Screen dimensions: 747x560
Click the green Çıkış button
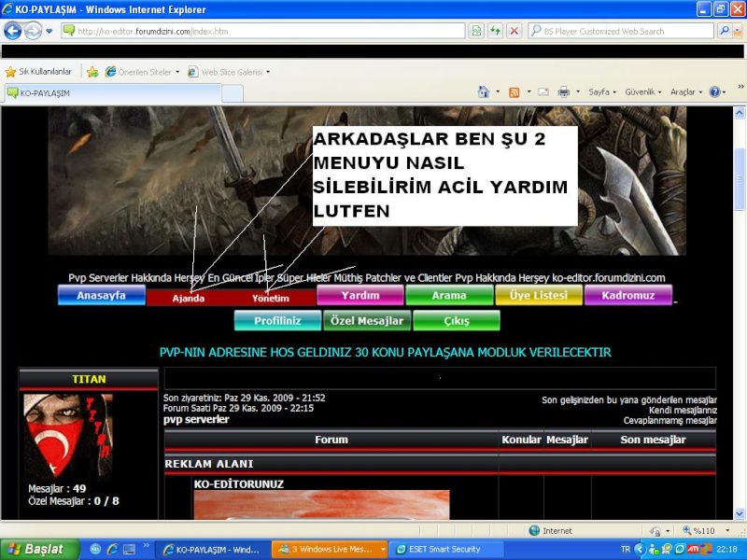coord(457,320)
